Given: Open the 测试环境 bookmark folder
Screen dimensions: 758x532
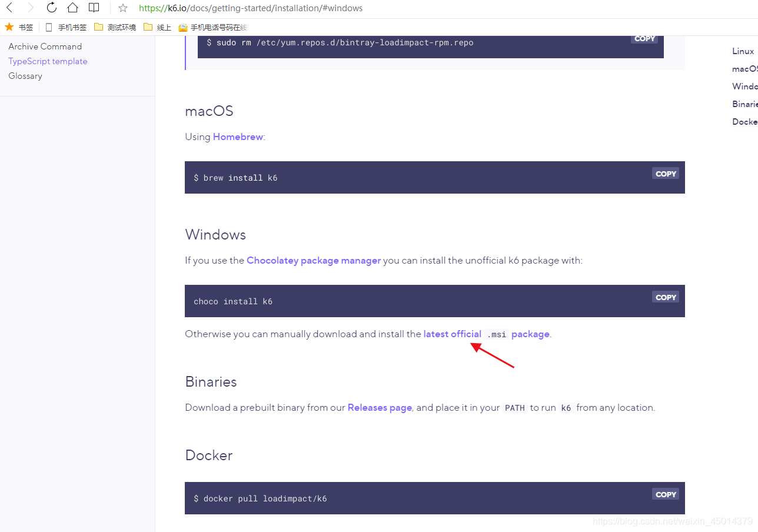Looking at the screenshot, I should click(115, 27).
